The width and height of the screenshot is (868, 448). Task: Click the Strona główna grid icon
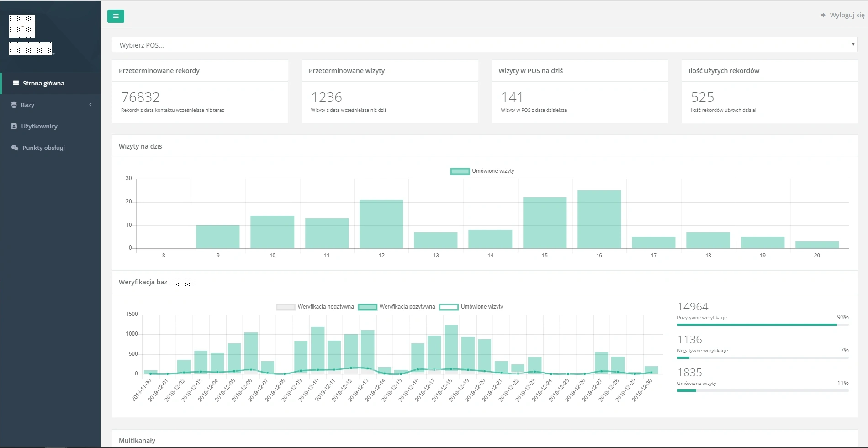[x=16, y=83]
